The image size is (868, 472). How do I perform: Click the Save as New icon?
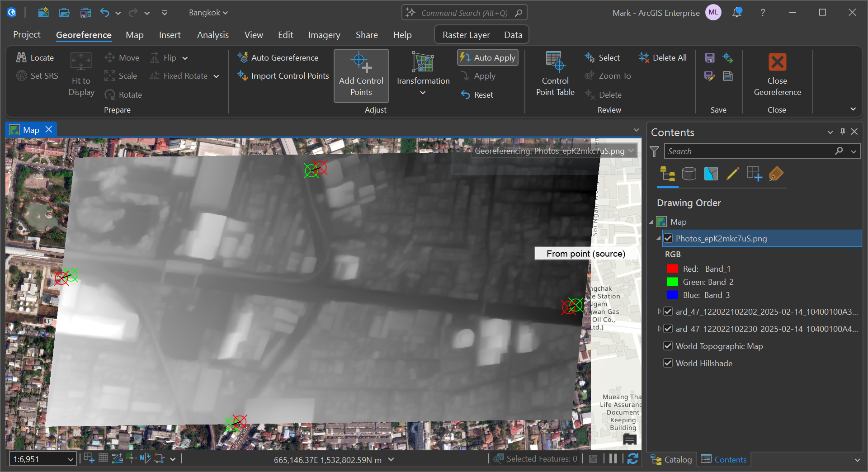pos(710,76)
